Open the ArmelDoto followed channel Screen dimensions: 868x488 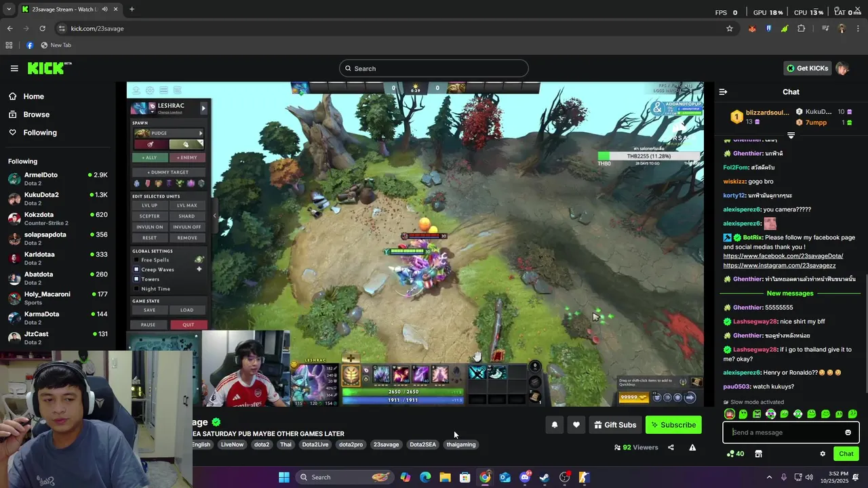pos(58,179)
